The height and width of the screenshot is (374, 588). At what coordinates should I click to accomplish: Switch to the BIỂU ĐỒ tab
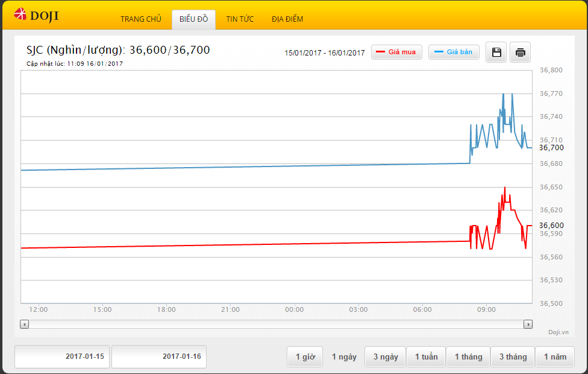(x=193, y=19)
